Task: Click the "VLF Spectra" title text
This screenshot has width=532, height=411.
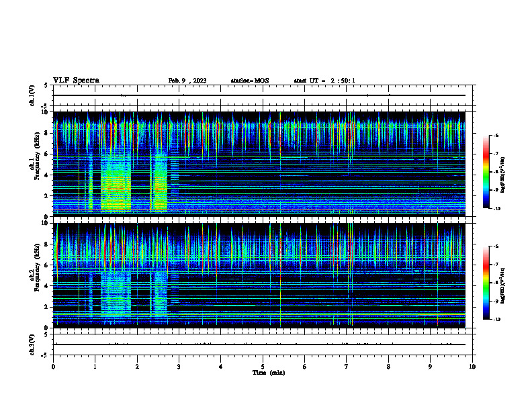Action: [x=76, y=81]
